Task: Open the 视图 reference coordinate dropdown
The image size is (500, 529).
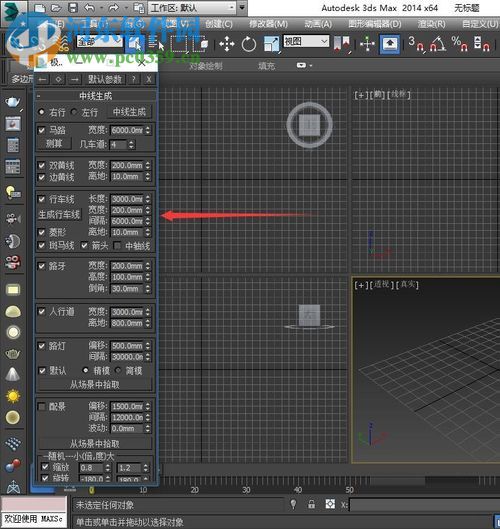Action: tap(306, 41)
